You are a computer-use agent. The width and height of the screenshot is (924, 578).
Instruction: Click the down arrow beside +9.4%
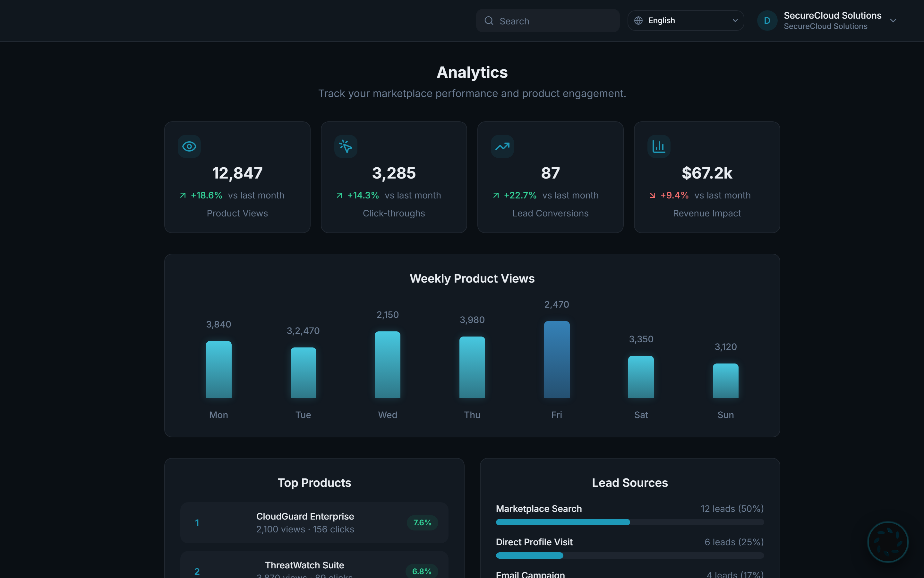(653, 195)
